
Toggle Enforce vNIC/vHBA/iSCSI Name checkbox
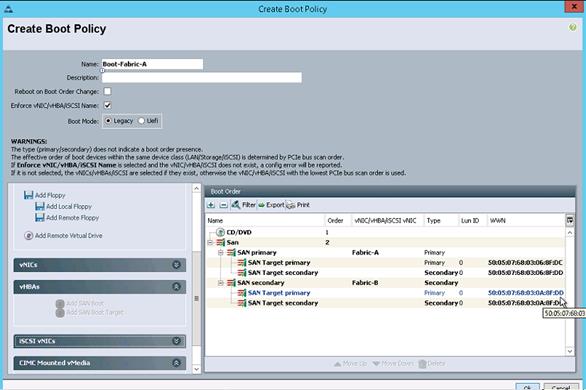[x=107, y=105]
